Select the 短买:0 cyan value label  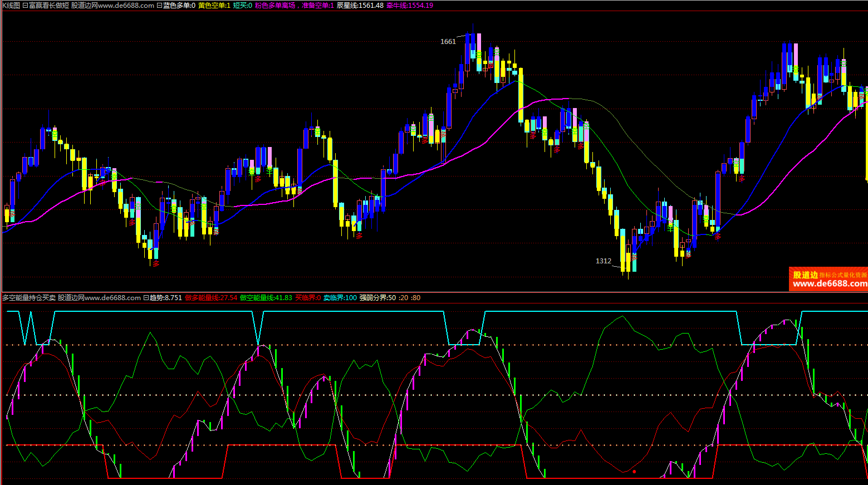[242, 5]
